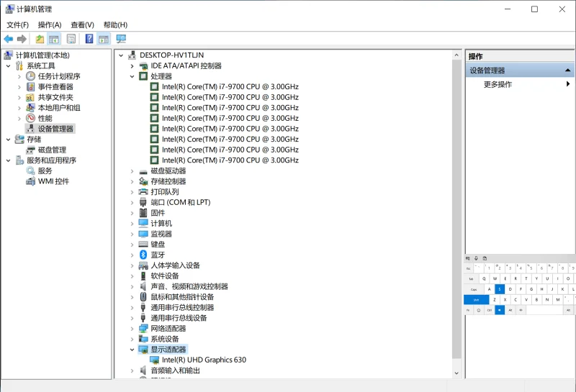Select 音频输入和输出 row
Viewport: 576px width, 392px height.
175,370
